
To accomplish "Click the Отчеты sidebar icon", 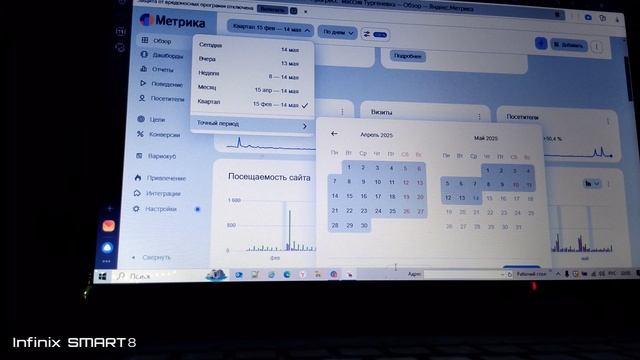I will 144,69.
